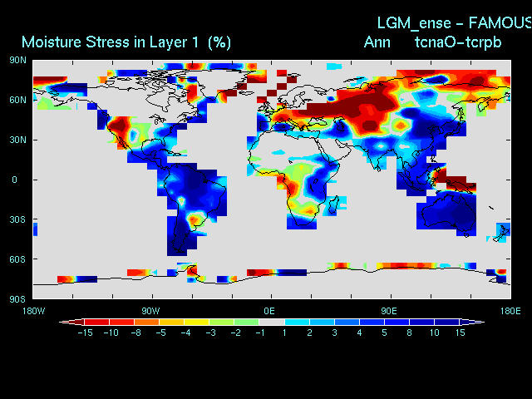Click the 'LGM_ense - FAMOUS' header text
Image resolution: width=532 pixels, height=399 pixels.
coord(453,22)
